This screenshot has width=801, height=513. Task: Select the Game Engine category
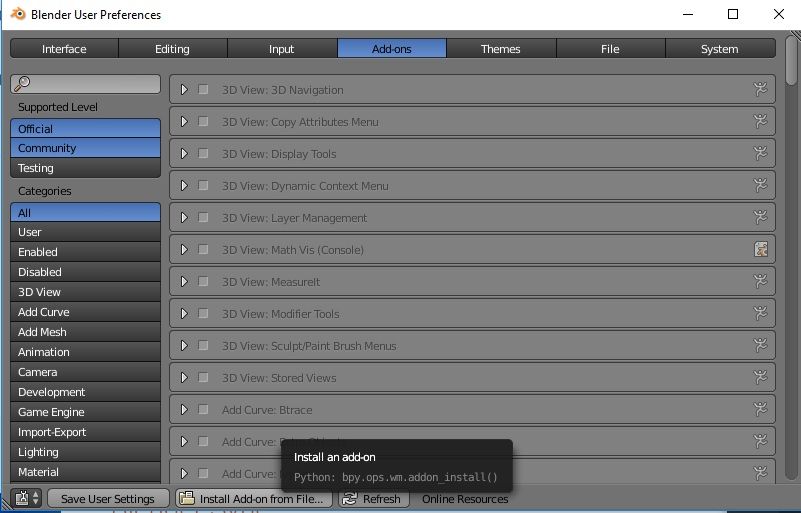pyautogui.click(x=85, y=412)
